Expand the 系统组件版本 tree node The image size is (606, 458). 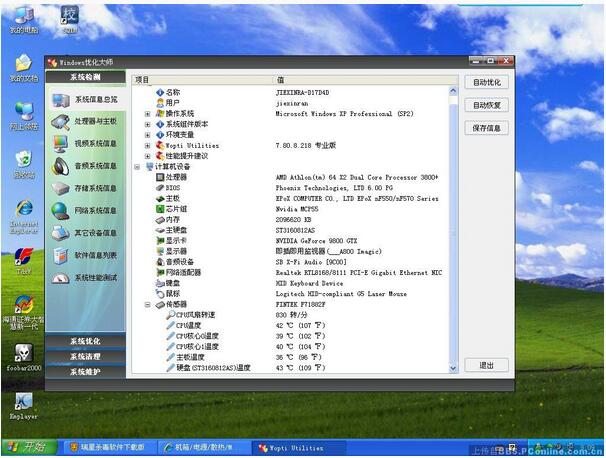pos(147,124)
